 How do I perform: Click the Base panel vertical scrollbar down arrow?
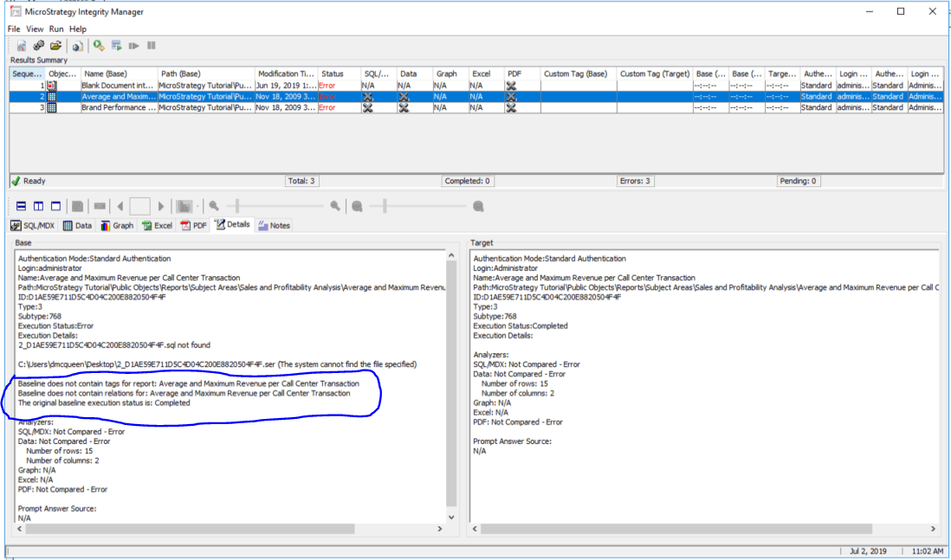(x=450, y=517)
